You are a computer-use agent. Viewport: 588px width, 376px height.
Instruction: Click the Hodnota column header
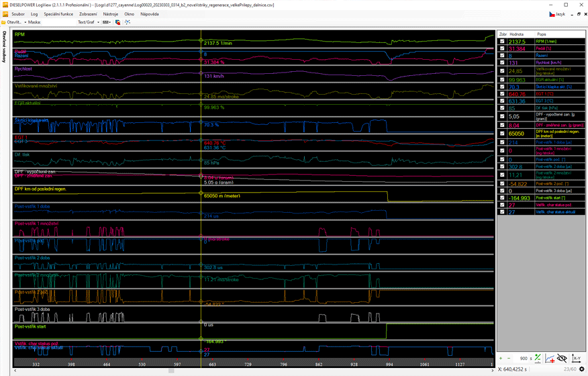tap(520, 34)
